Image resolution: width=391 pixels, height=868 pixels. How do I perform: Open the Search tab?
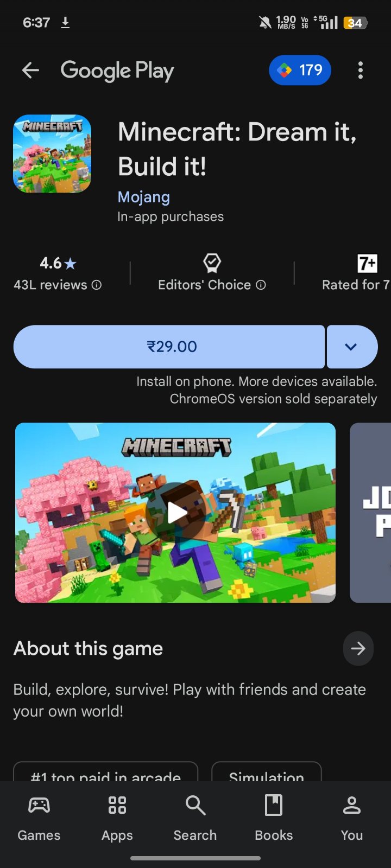[x=195, y=819]
